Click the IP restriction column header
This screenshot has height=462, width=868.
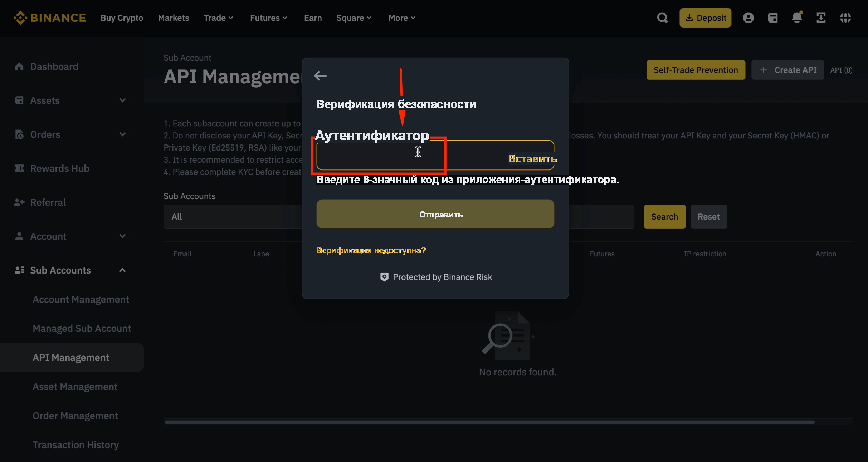(705, 254)
